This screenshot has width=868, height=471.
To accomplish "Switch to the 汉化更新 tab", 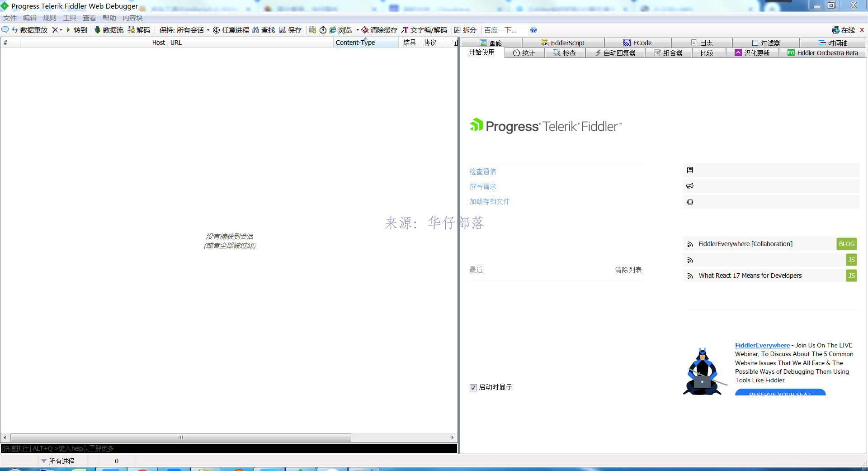I will (752, 53).
